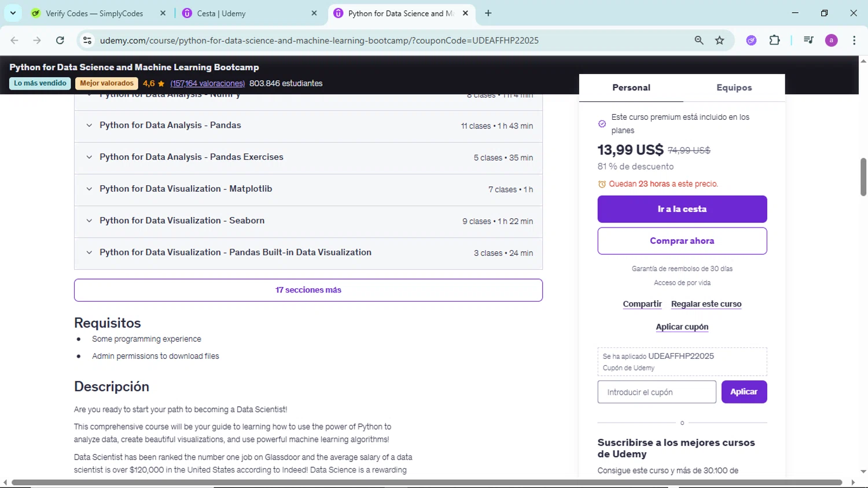Click the Ir a la cesta button
Screen dimensions: 868x488
pos(682,209)
